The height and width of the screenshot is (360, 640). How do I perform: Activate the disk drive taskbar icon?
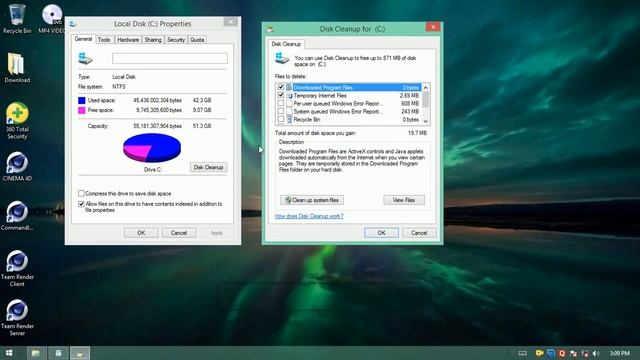pyautogui.click(x=80, y=353)
